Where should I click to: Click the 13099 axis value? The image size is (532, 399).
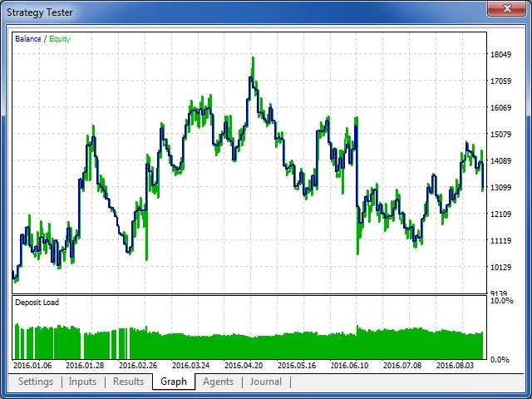pos(500,188)
